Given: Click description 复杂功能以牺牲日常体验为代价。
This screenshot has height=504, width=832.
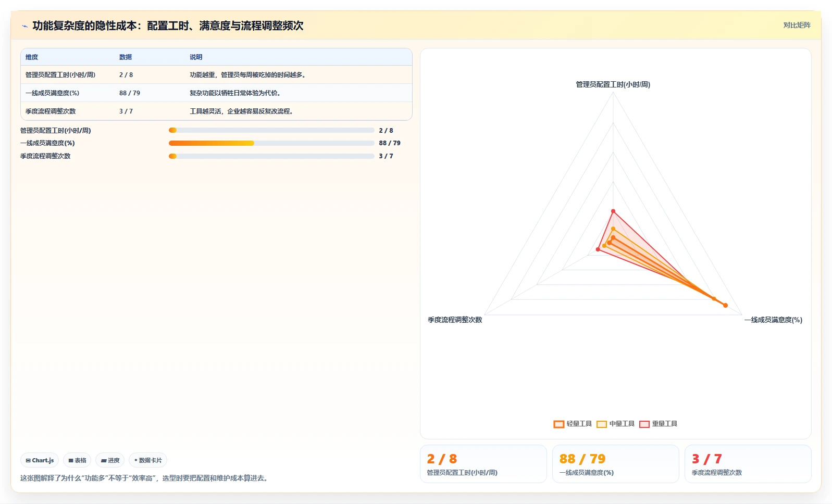Looking at the screenshot, I should pyautogui.click(x=237, y=93).
